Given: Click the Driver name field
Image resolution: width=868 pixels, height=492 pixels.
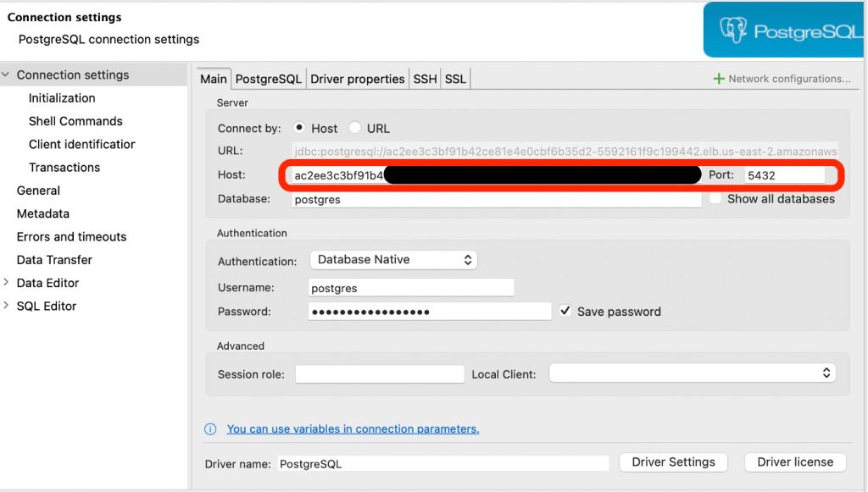Looking at the screenshot, I should click(x=442, y=464).
